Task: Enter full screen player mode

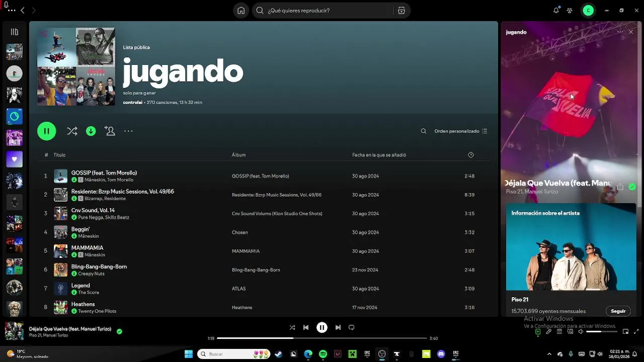Action: point(636,332)
